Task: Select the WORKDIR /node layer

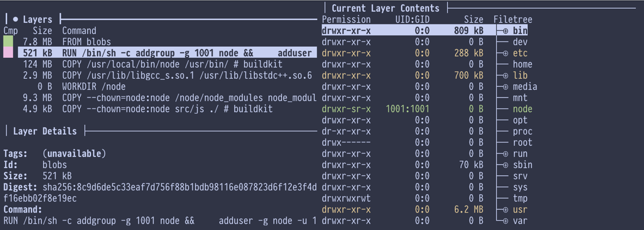Action: coord(160,86)
